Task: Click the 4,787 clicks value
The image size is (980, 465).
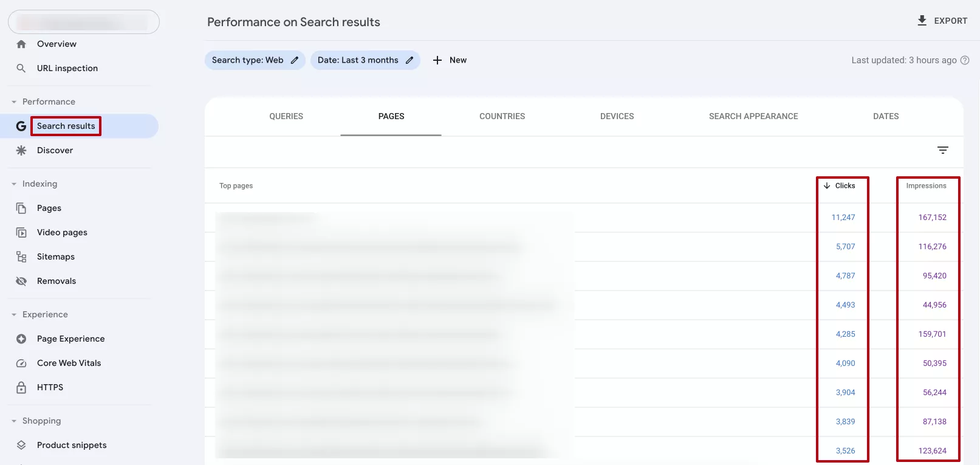Action: coord(845,276)
